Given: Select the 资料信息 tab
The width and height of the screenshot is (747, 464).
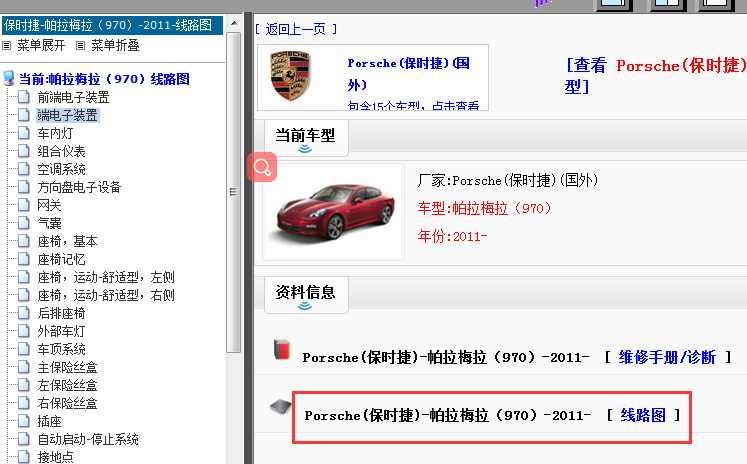Looking at the screenshot, I should click(x=305, y=294).
